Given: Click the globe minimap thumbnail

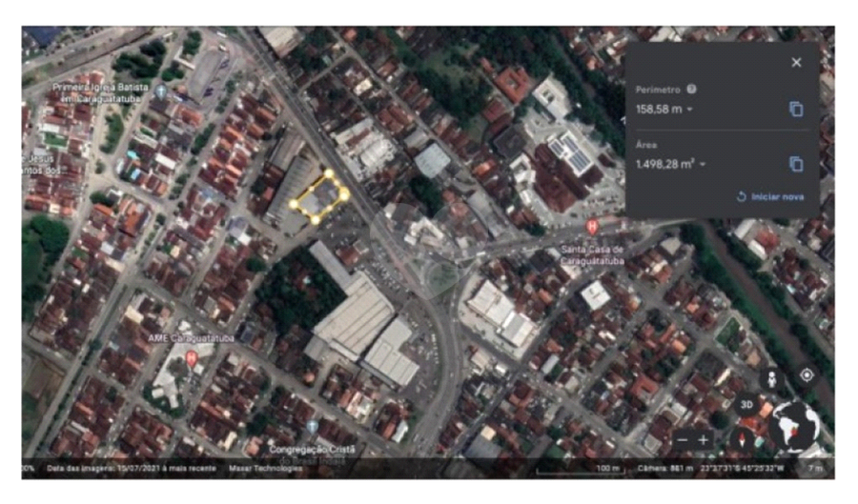Looking at the screenshot, I should tap(794, 425).
